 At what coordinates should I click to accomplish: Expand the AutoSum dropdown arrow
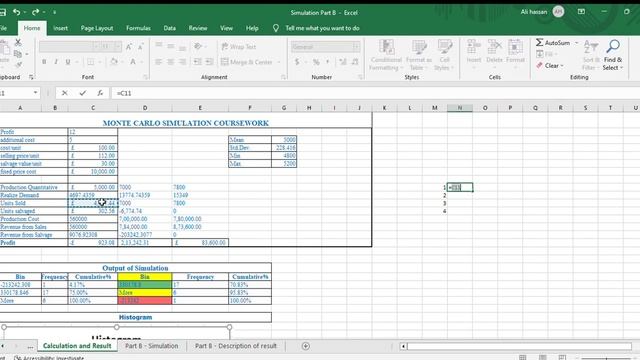point(577,42)
